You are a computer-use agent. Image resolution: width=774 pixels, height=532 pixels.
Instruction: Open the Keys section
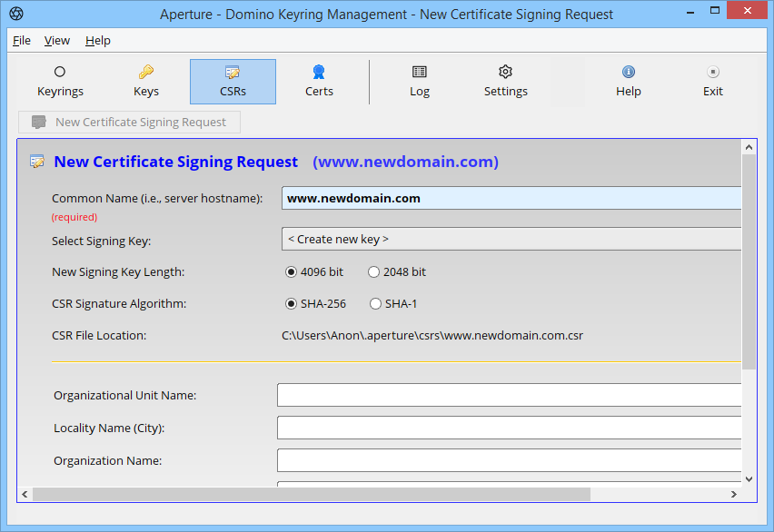coord(146,82)
